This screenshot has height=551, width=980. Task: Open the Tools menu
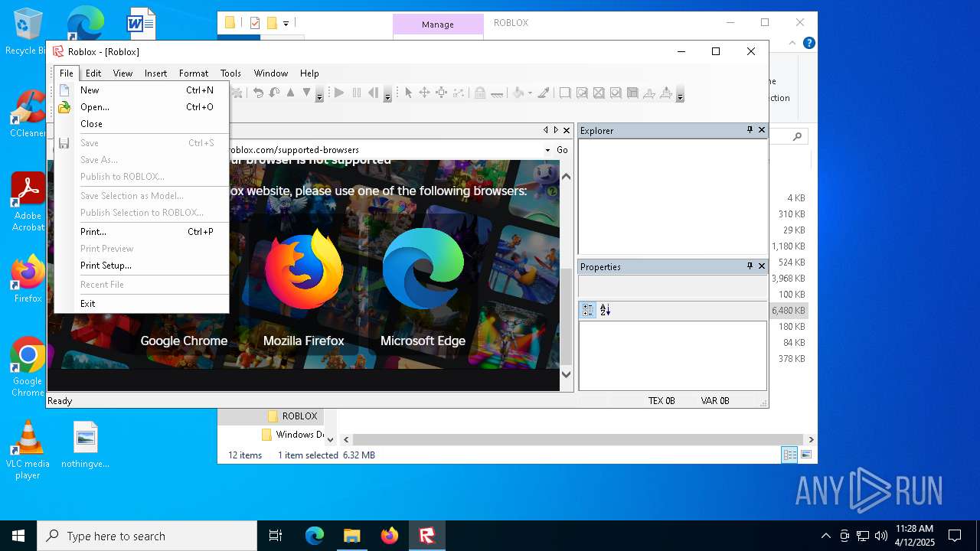pos(230,73)
